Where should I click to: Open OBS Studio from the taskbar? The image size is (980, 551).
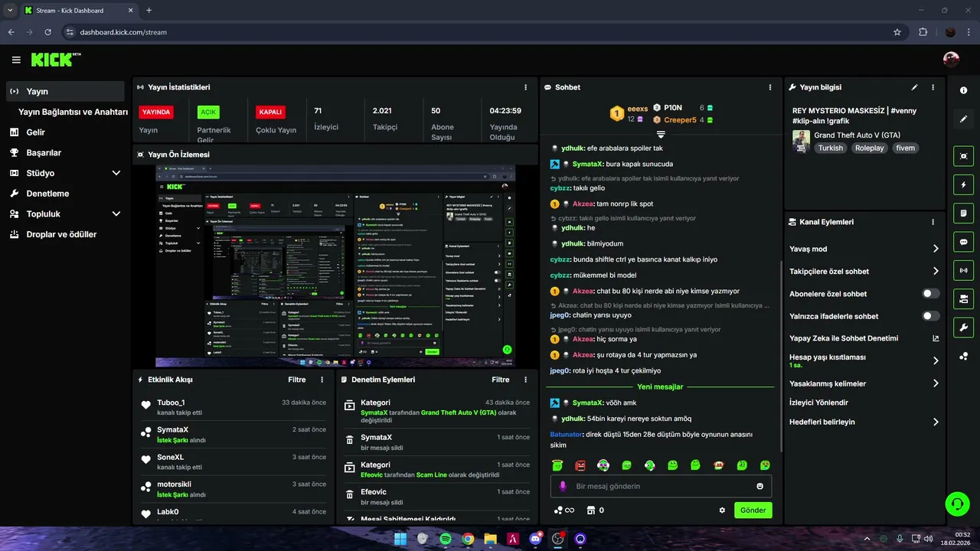click(x=558, y=539)
